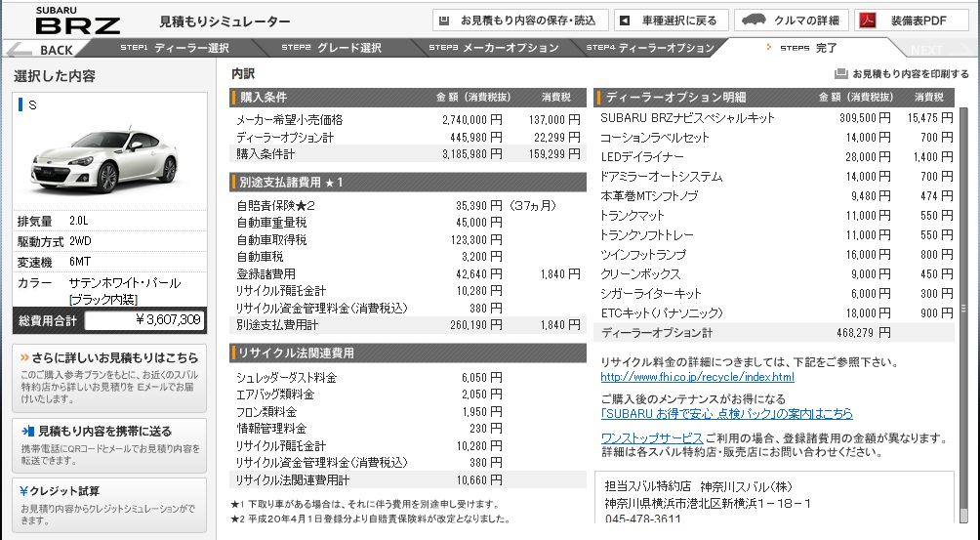This screenshot has width=980, height=540.
Task: Click ディーラーオプション明細 section header
Action: pos(775,98)
